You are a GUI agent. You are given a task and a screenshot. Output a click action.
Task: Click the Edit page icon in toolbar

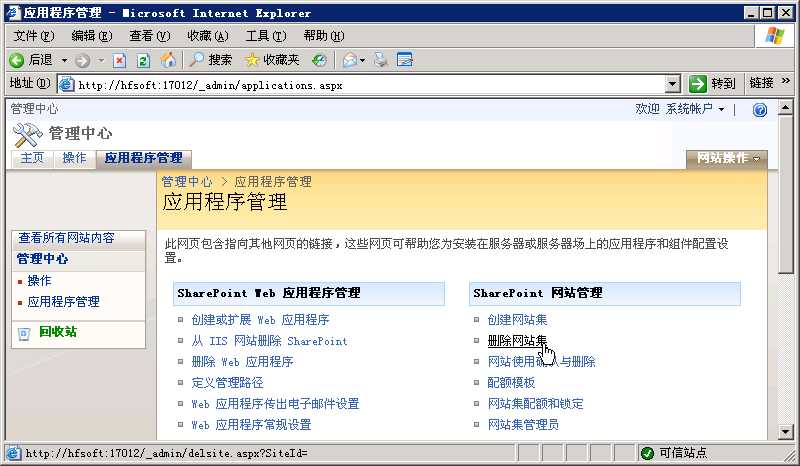click(x=405, y=60)
